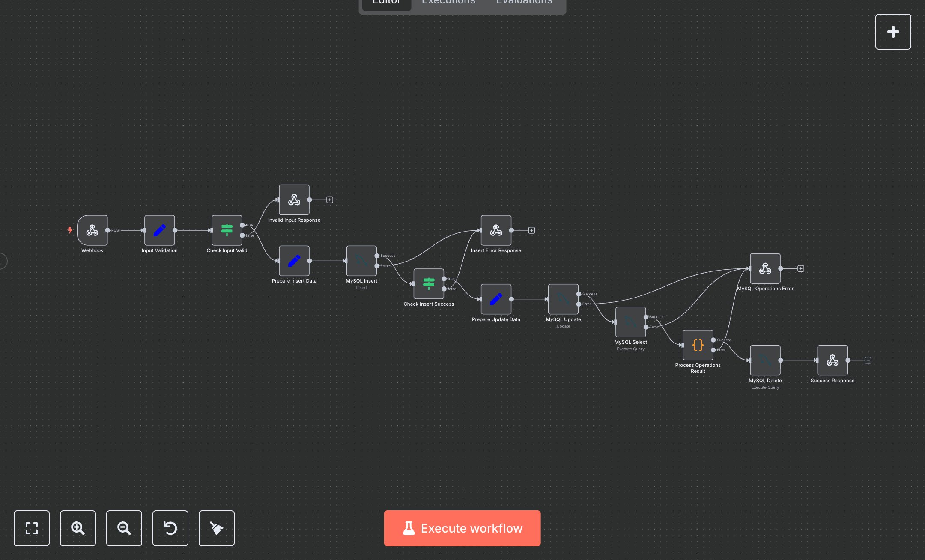Open the Invalid Input Response node

tap(294, 200)
